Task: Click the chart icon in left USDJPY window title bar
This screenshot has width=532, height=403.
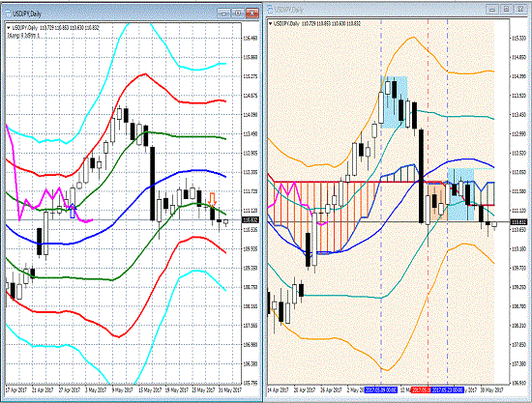Action: 8,14
